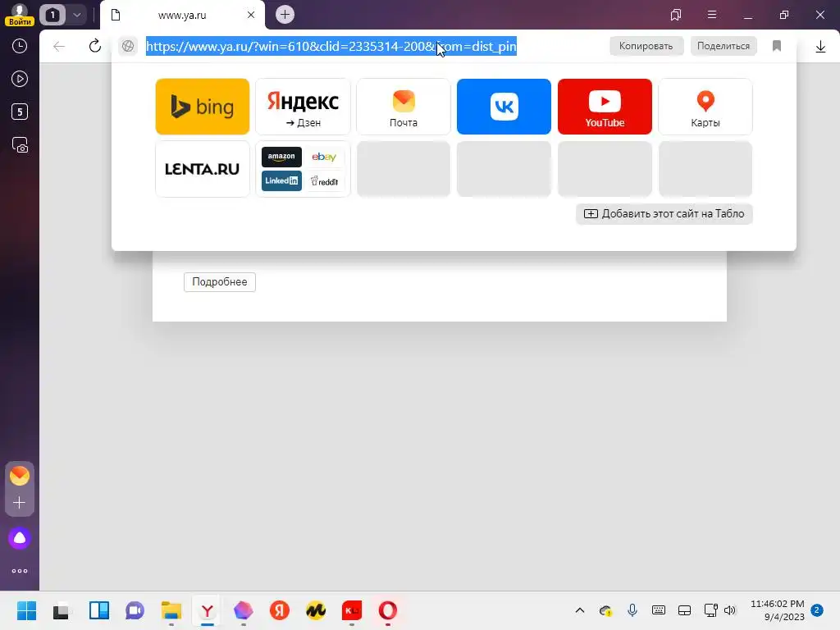This screenshot has width=840, height=630.
Task: Open Opera browser from taskbar
Action: (387, 610)
